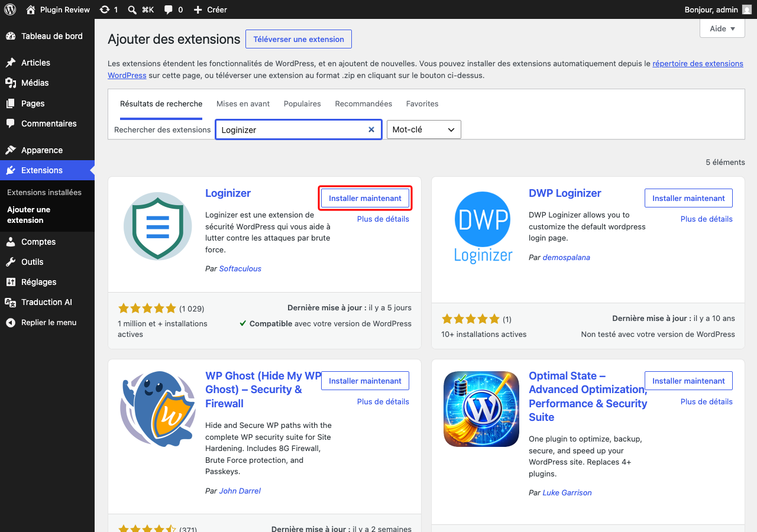Viewport: 757px width, 532px height.
Task: Click the Articles pushpin icon
Action: coord(11,63)
